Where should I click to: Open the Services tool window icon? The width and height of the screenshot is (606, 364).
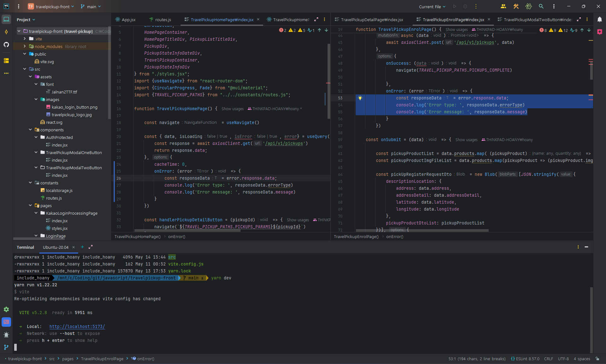(x=6, y=309)
